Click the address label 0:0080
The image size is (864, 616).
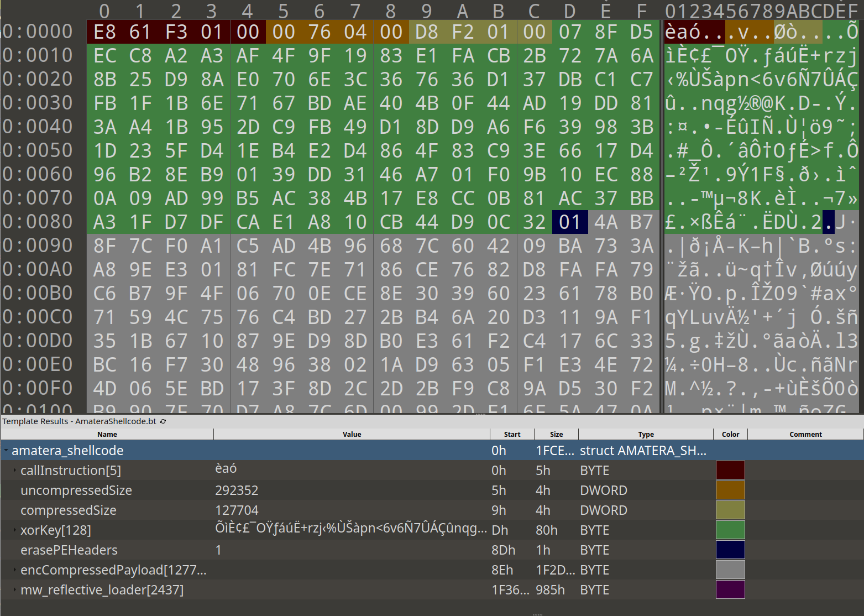[x=38, y=222]
